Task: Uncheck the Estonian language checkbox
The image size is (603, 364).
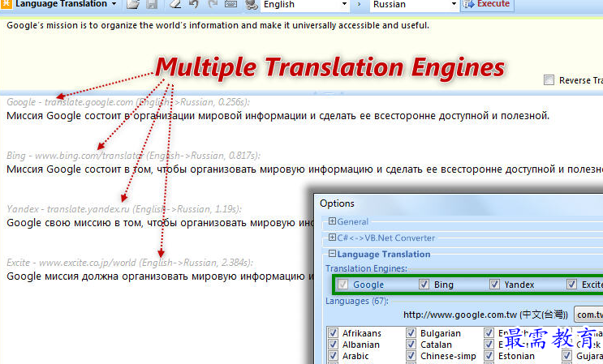Action: tap(489, 356)
